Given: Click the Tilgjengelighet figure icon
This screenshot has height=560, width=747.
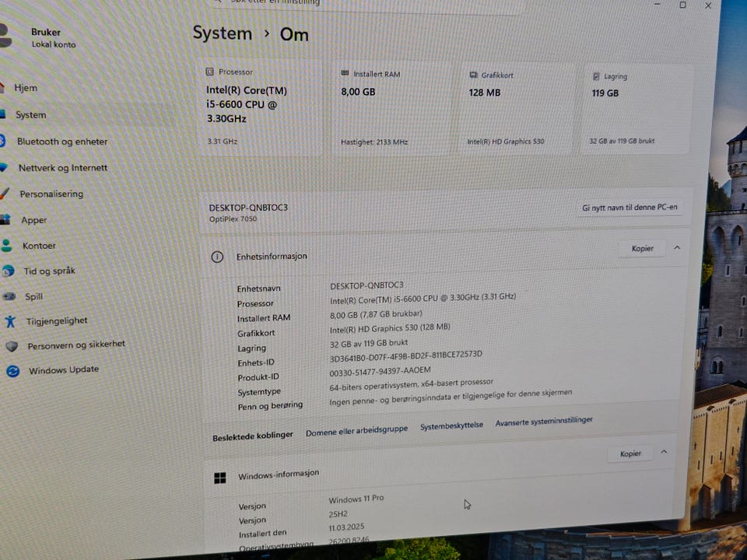Looking at the screenshot, I should coord(10,321).
